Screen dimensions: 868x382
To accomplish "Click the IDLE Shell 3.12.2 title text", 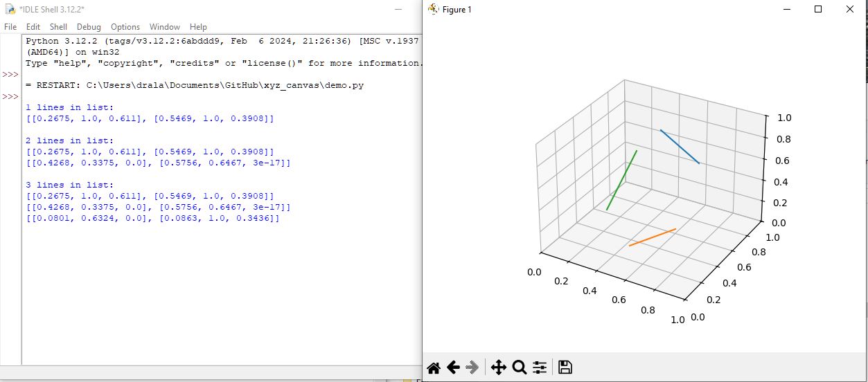I will pos(52,9).
